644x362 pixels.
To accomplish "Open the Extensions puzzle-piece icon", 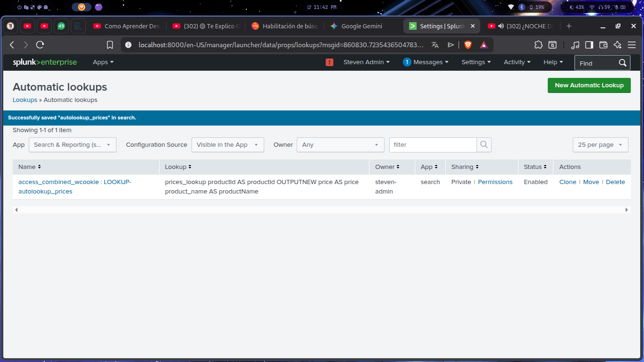I will tap(538, 44).
